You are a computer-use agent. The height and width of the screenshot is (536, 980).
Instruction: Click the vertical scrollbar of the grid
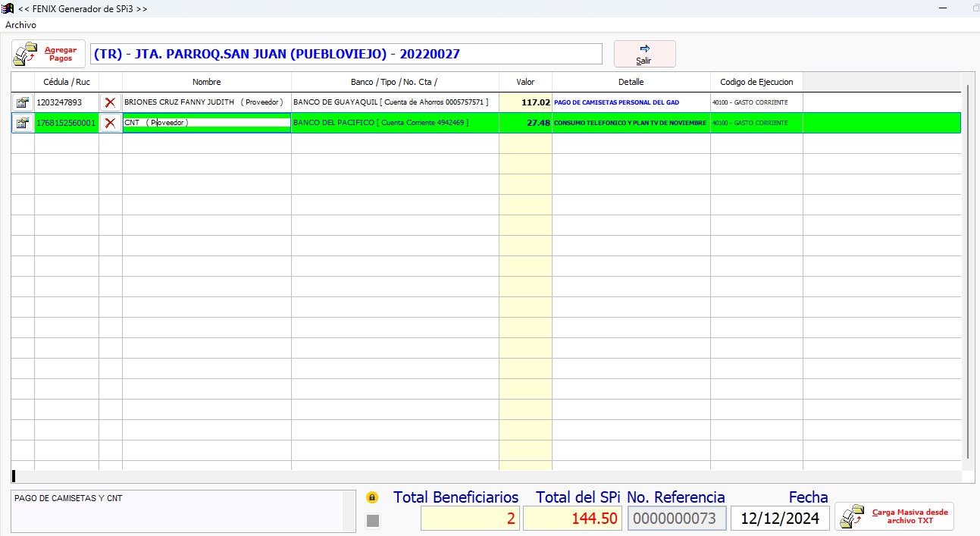pyautogui.click(x=967, y=273)
